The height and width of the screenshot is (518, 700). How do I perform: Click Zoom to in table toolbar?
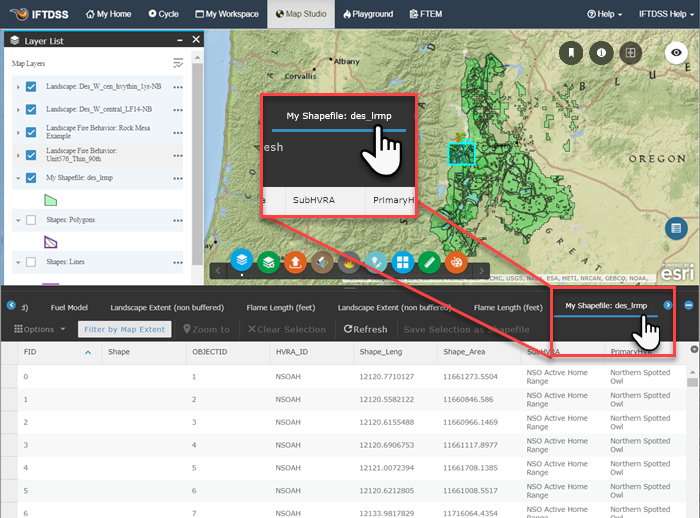[x=206, y=329]
